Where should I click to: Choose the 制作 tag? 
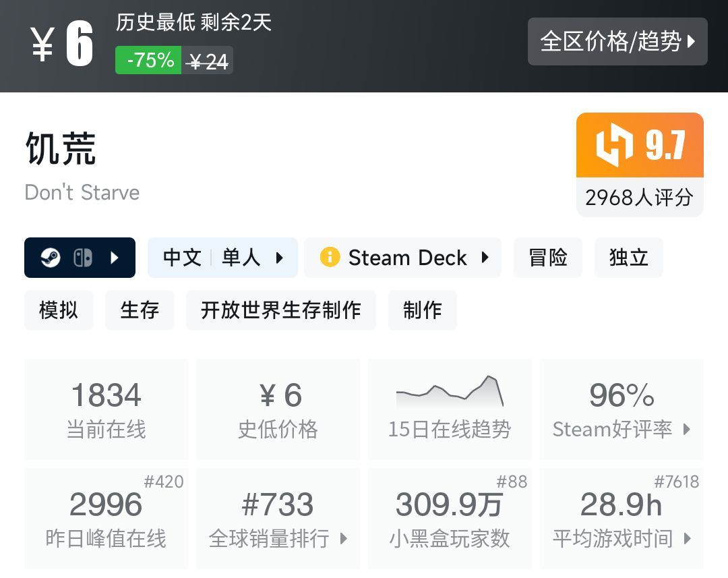(423, 310)
